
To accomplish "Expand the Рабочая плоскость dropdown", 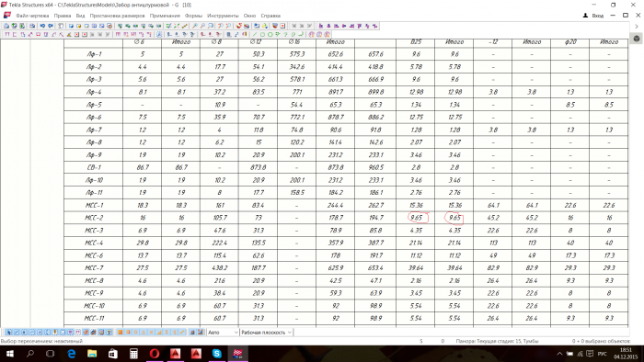I will (266, 333).
